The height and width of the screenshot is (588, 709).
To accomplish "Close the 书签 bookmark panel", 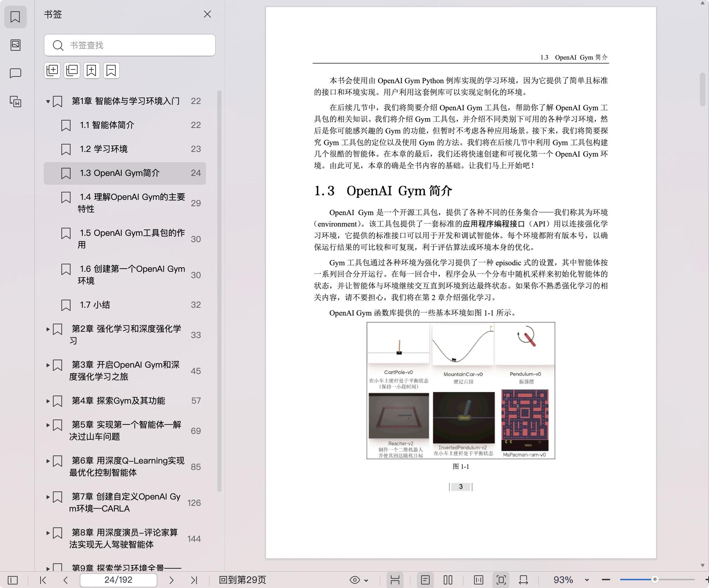I will [207, 14].
